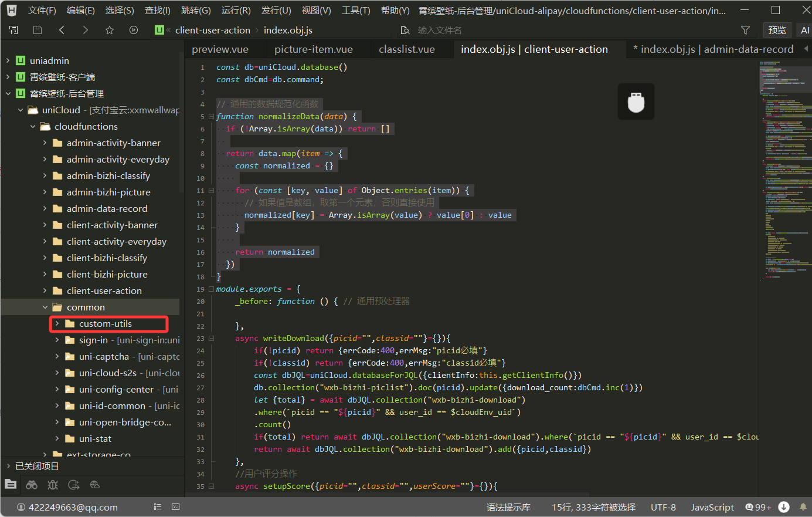Collapse the common folder
This screenshot has width=812, height=517.
(45, 308)
